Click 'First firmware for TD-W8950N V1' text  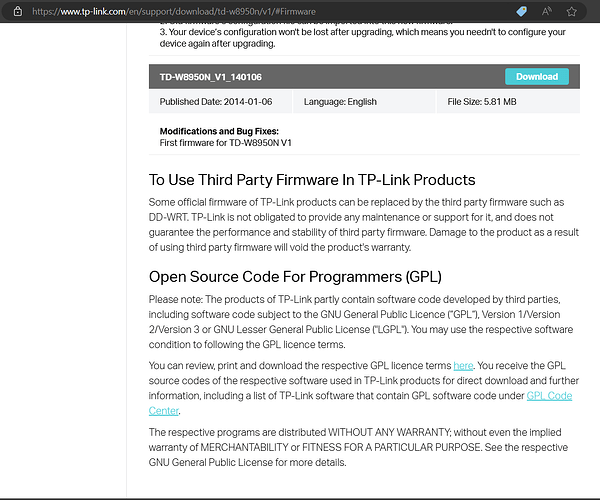point(225,143)
